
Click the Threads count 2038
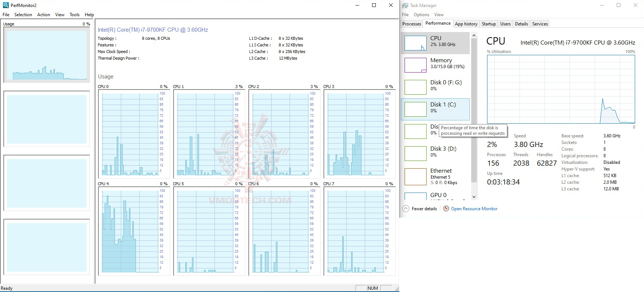(521, 163)
